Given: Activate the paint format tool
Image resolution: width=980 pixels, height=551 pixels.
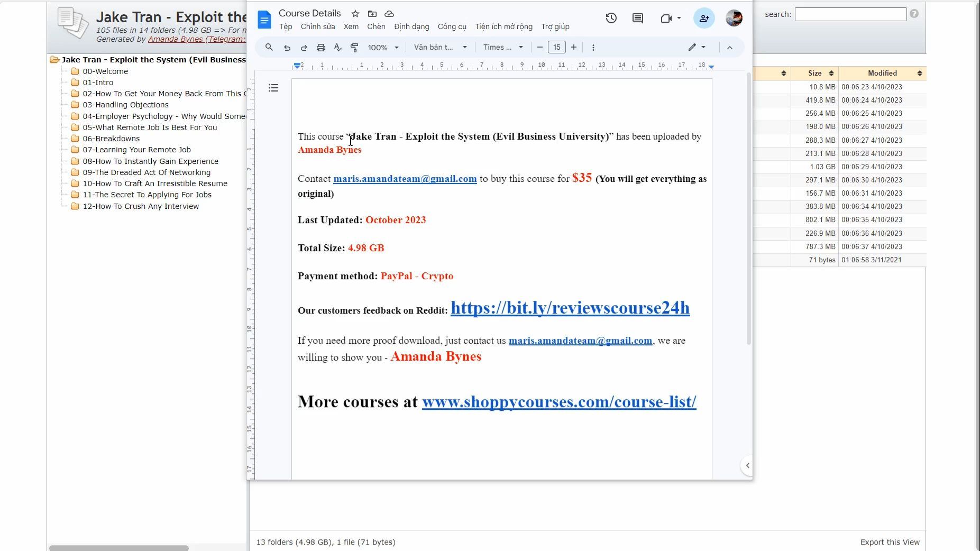Looking at the screenshot, I should (x=354, y=48).
